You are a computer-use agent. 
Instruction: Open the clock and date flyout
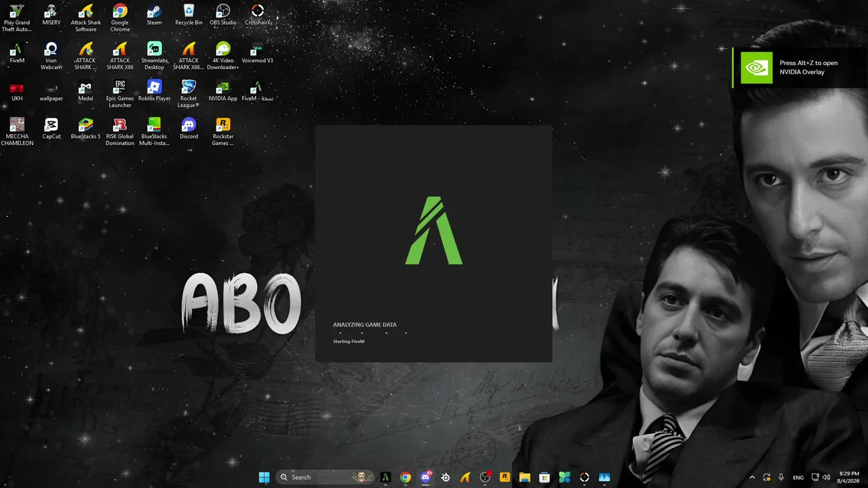849,477
